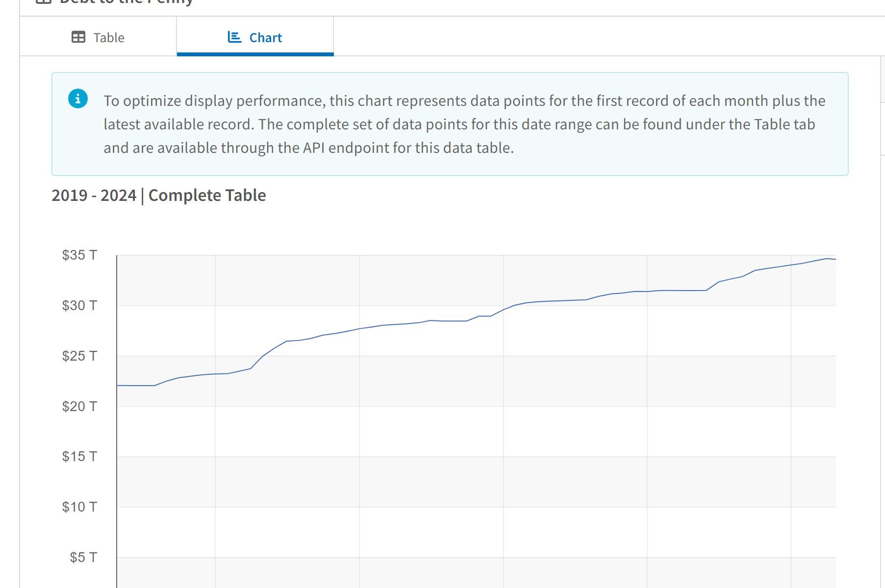
Task: Click the $20 T axis label
Action: (x=79, y=406)
